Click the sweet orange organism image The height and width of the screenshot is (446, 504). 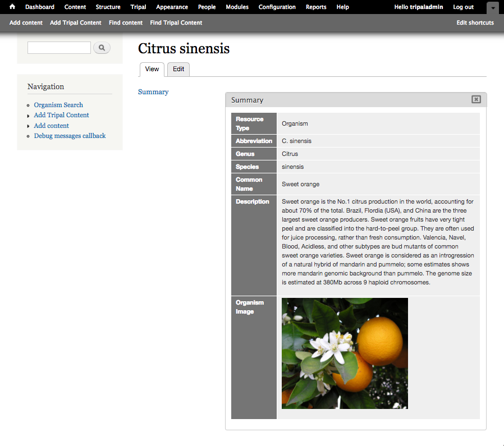(x=345, y=353)
